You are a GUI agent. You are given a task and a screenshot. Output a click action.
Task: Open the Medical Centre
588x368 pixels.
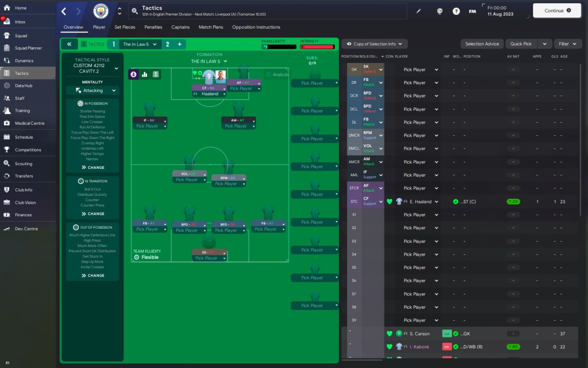pyautogui.click(x=30, y=123)
